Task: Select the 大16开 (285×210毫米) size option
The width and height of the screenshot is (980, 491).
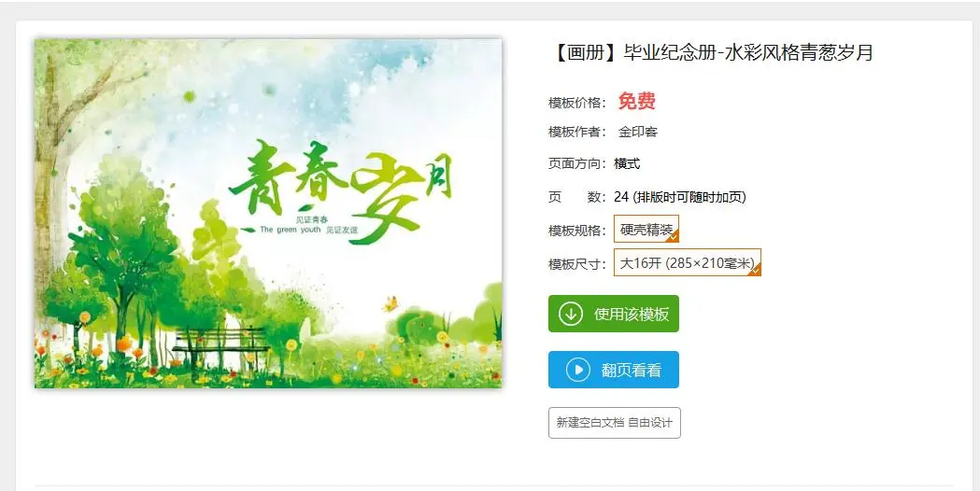Action: coord(688,262)
